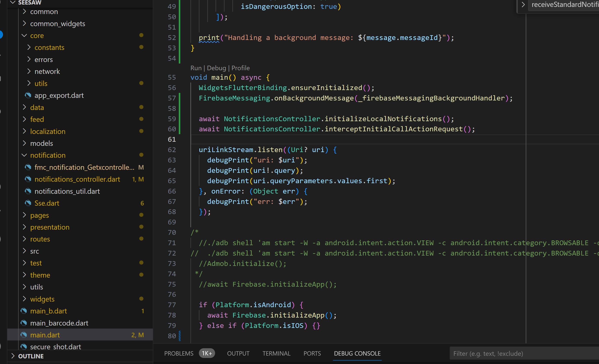Viewport: 599px width, 364px height.
Task: Expand the receiveStandardNotifi breadcrumb chevron
Action: [523, 4]
